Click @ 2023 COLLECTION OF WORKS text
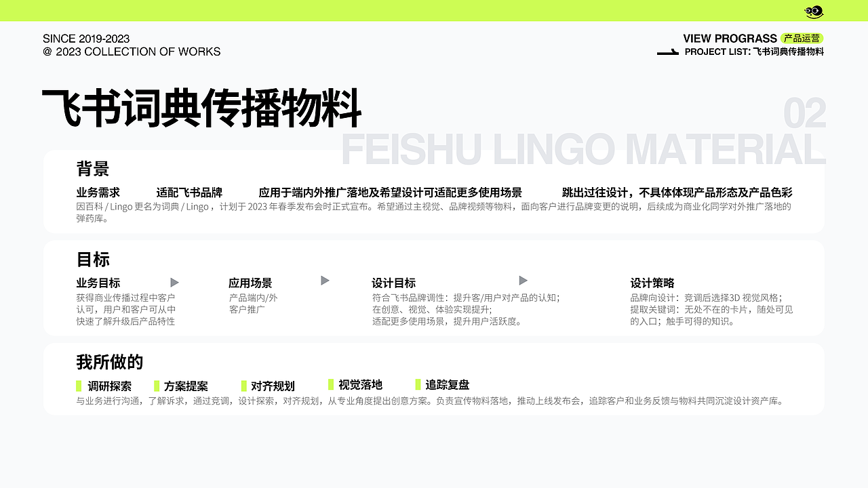 132,52
